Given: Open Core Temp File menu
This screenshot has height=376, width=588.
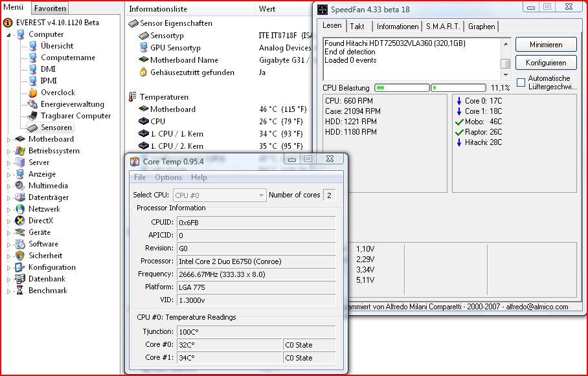Looking at the screenshot, I should (140, 177).
